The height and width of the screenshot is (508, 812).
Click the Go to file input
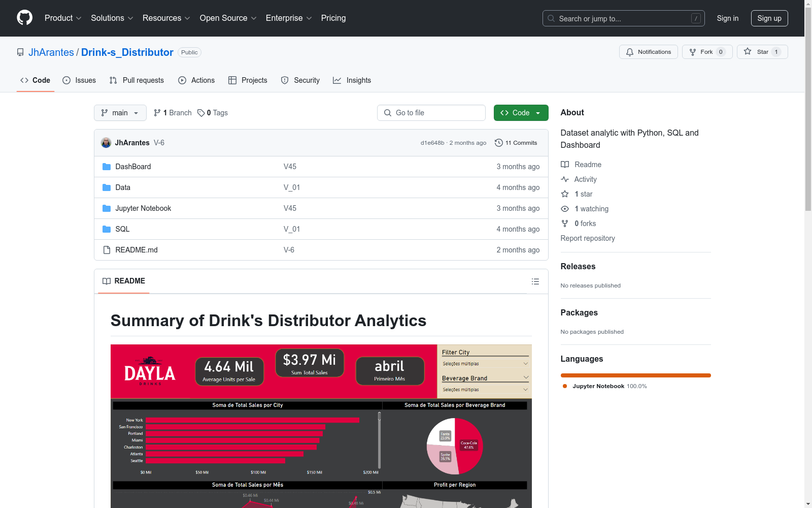point(431,113)
